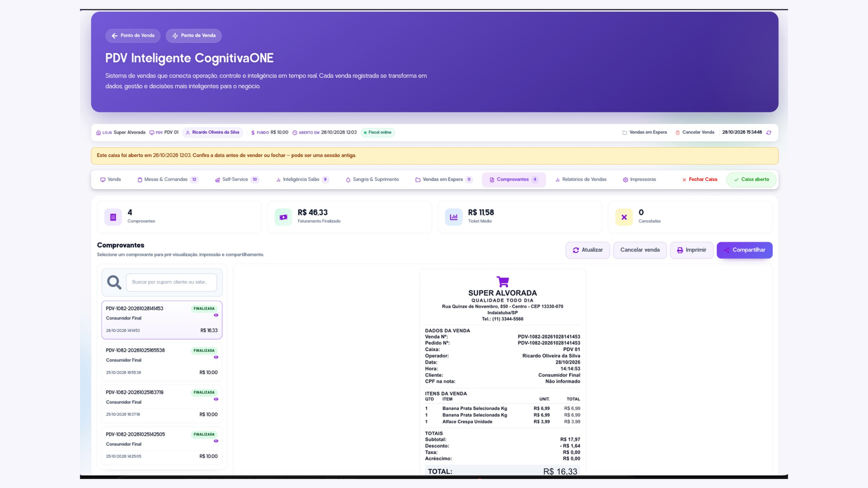The width and height of the screenshot is (868, 488).
Task: Click the Comprovantes count card icon
Action: click(x=113, y=217)
